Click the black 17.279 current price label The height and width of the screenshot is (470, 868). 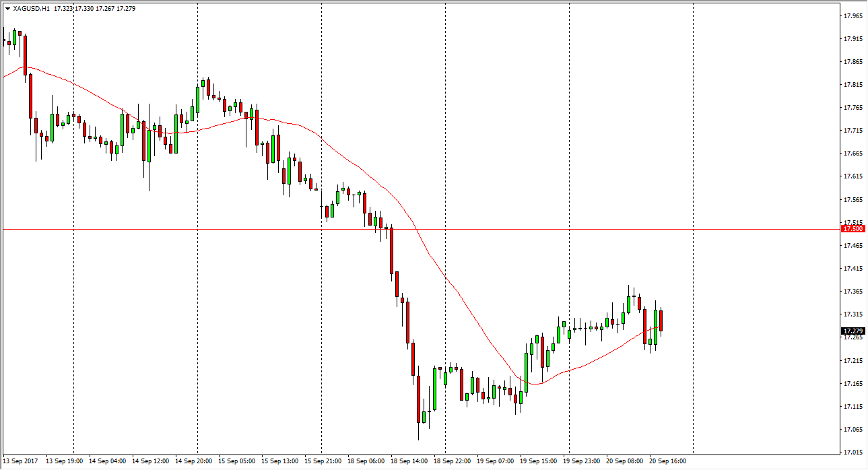(852, 331)
